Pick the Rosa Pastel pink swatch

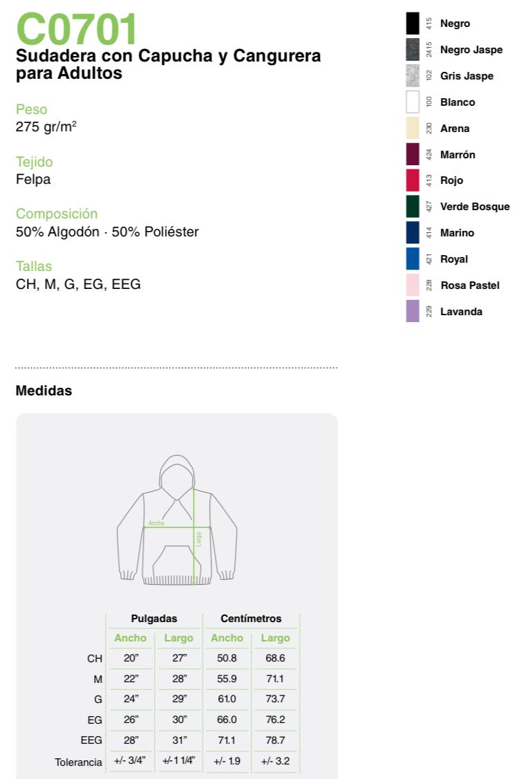click(412, 285)
